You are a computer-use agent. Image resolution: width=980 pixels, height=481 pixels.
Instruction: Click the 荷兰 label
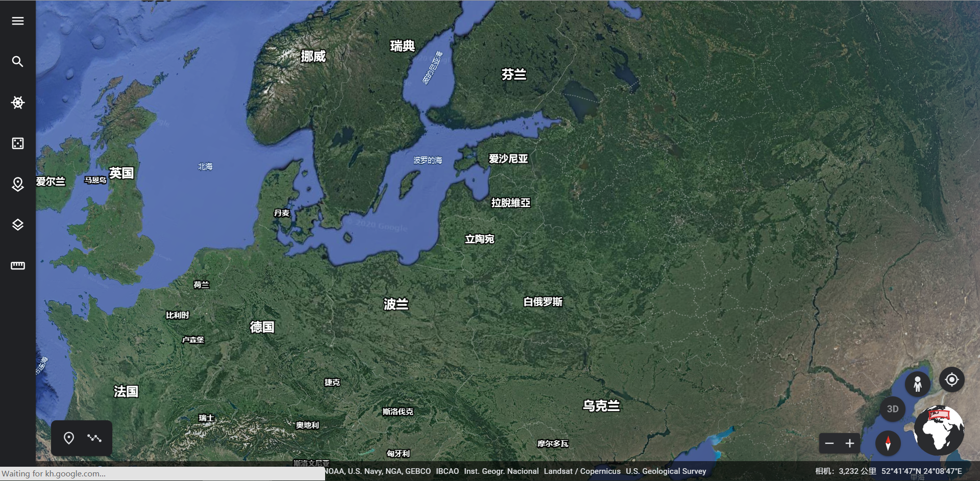[x=202, y=285]
